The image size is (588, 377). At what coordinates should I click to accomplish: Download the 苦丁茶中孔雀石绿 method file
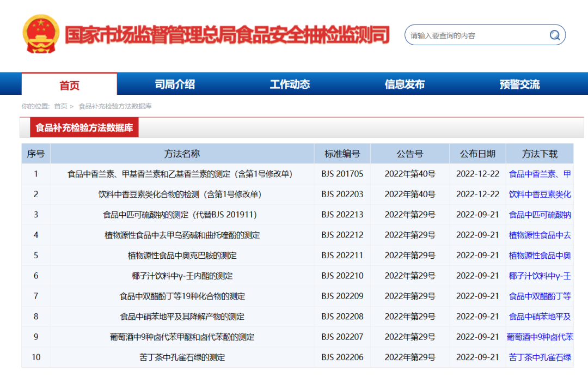point(540,357)
